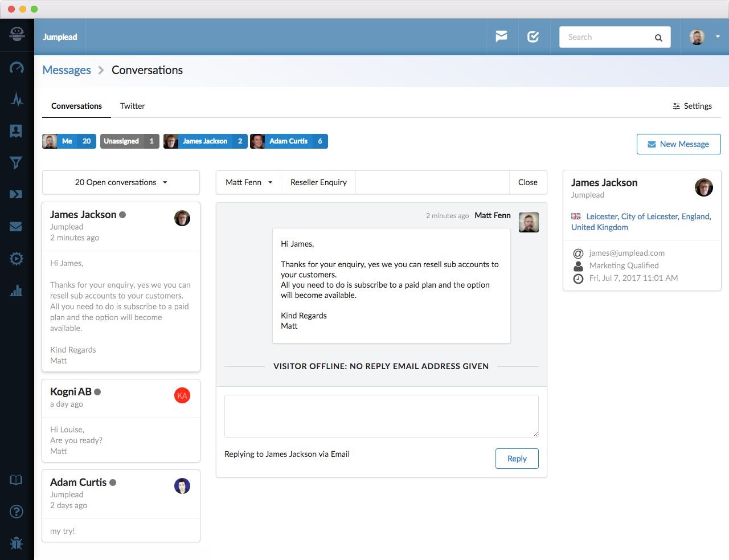This screenshot has width=729, height=560.
Task: Toggle the Unassigned filter chip
Action: coord(129,141)
